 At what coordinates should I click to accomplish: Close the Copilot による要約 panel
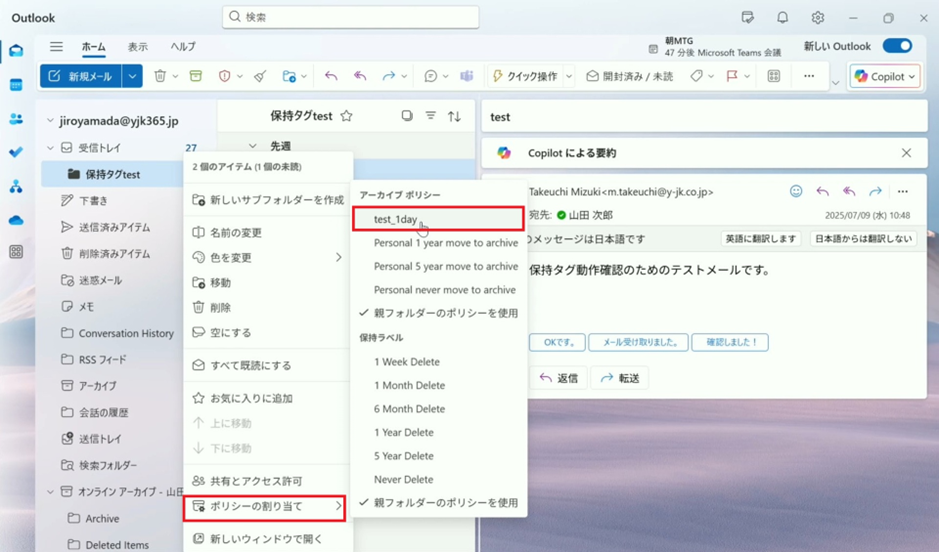906,153
